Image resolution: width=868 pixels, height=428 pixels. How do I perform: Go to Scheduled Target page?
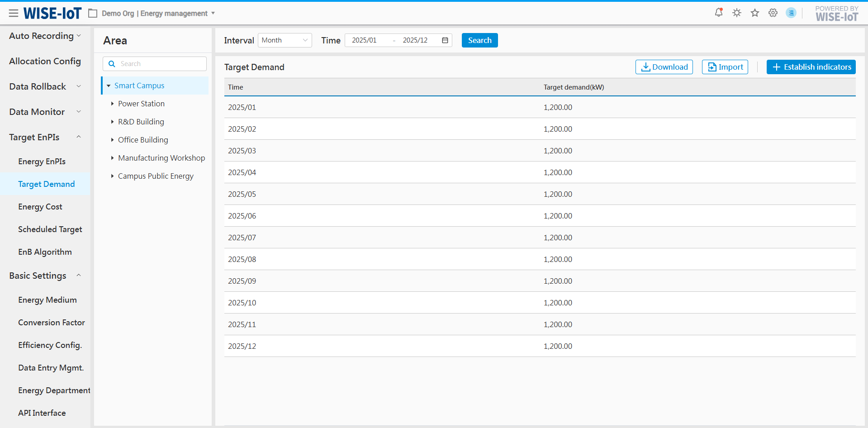pyautogui.click(x=50, y=229)
